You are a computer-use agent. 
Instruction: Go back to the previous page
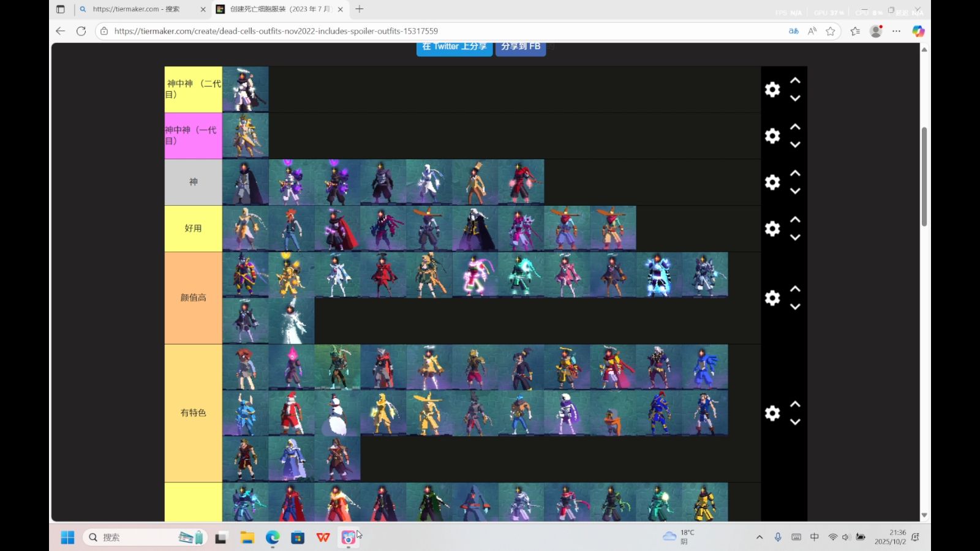click(60, 31)
